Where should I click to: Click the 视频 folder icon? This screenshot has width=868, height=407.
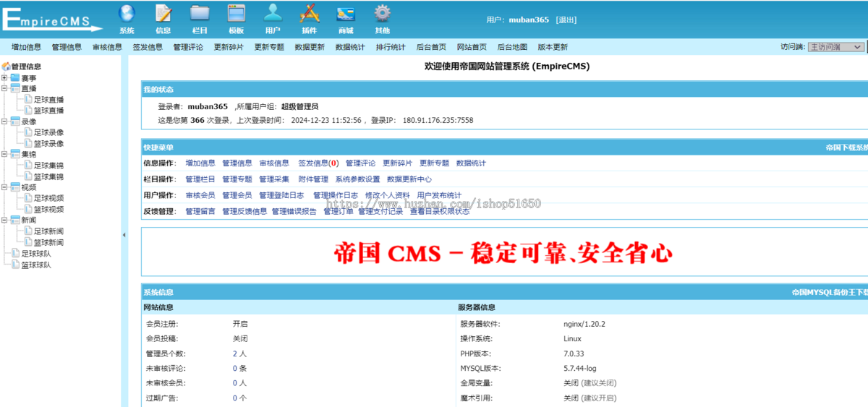pos(15,187)
